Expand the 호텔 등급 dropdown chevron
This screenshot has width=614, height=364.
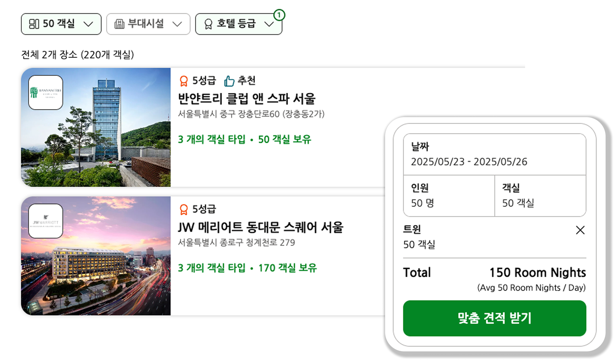(269, 24)
